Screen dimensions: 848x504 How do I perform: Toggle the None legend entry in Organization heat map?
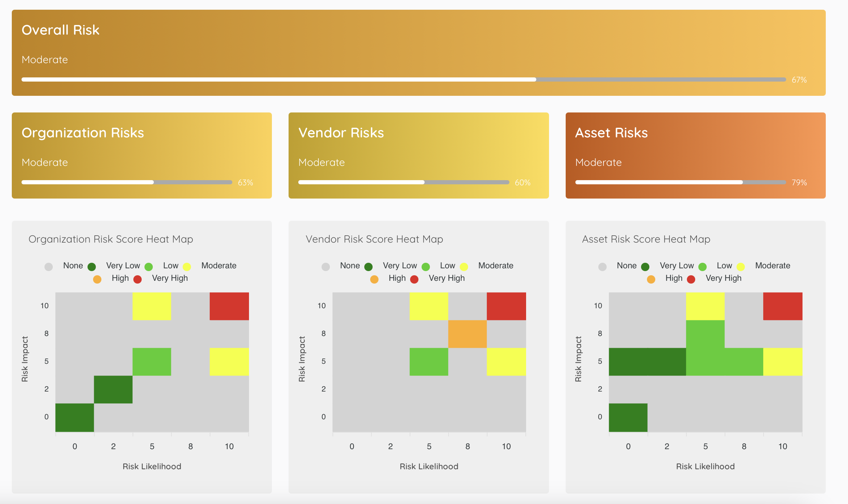(49, 267)
